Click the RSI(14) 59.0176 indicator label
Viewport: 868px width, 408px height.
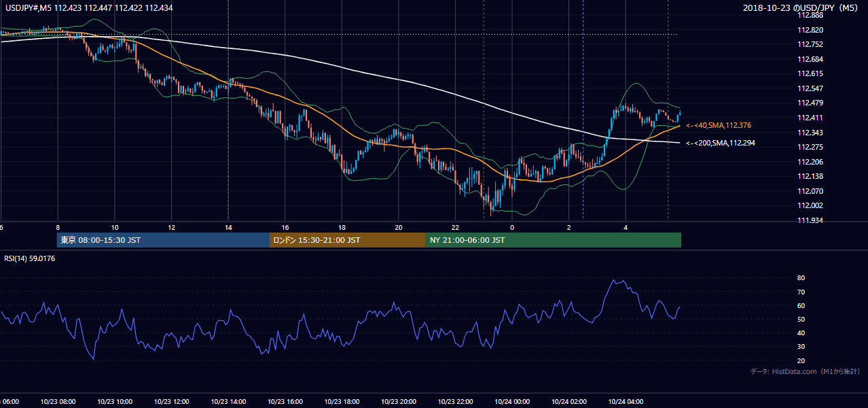(x=30, y=258)
